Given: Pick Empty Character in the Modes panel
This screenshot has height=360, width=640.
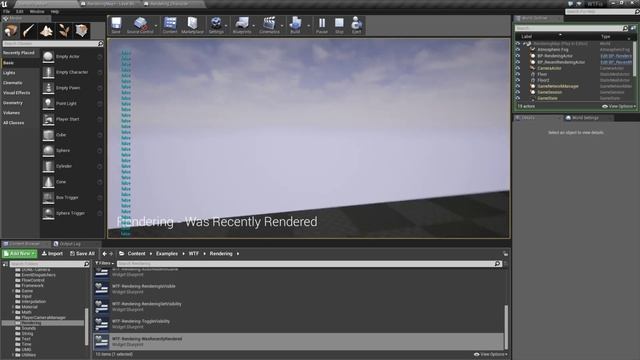Looking at the screenshot, I should [72, 72].
